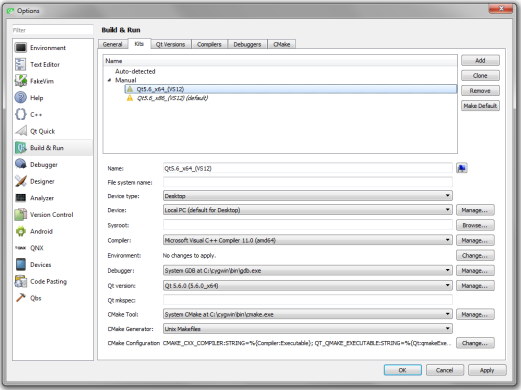Open the Compilers tab
This screenshot has height=390, width=521.
[209, 44]
